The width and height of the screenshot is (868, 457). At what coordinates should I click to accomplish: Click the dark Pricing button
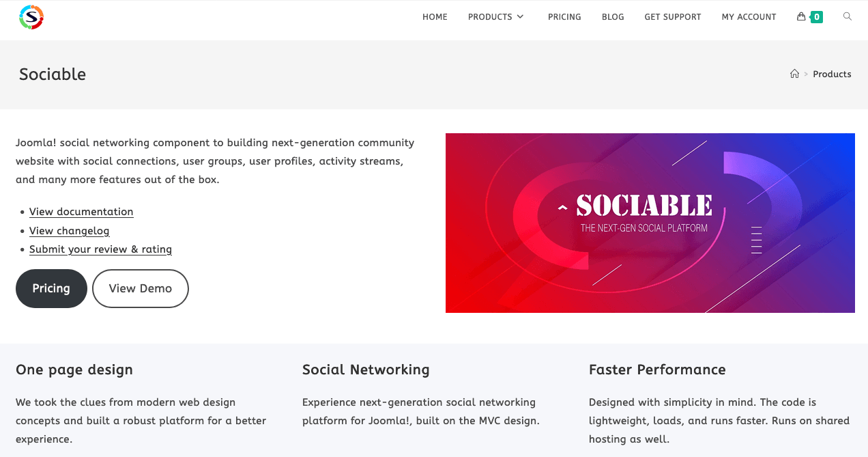pyautogui.click(x=51, y=288)
